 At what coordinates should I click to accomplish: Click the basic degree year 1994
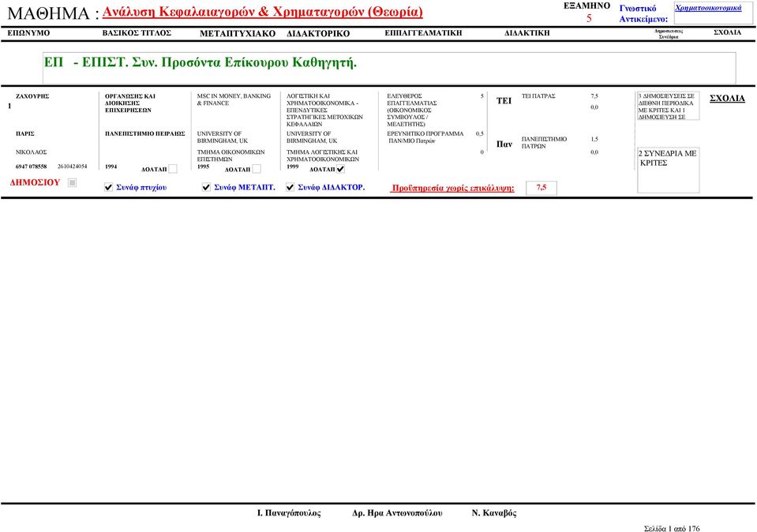(x=111, y=167)
